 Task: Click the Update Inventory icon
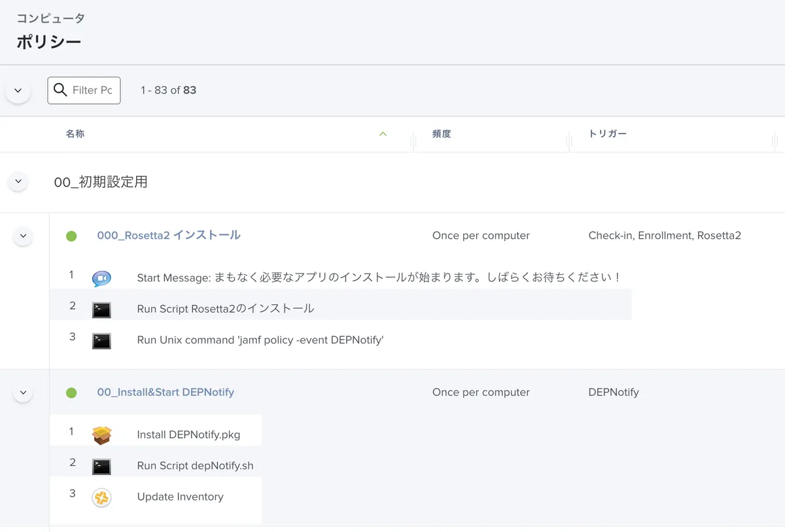[x=101, y=497]
